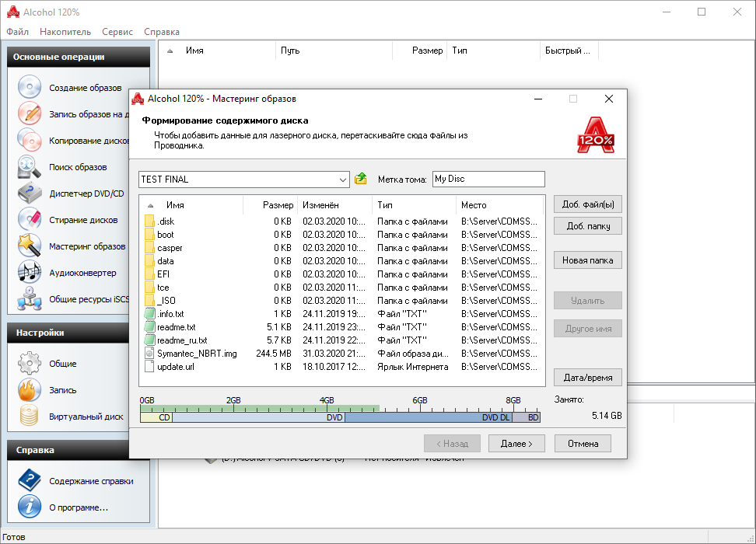756x544 pixels.
Task: Select the Копирование дисков icon
Action: pyautogui.click(x=30, y=140)
